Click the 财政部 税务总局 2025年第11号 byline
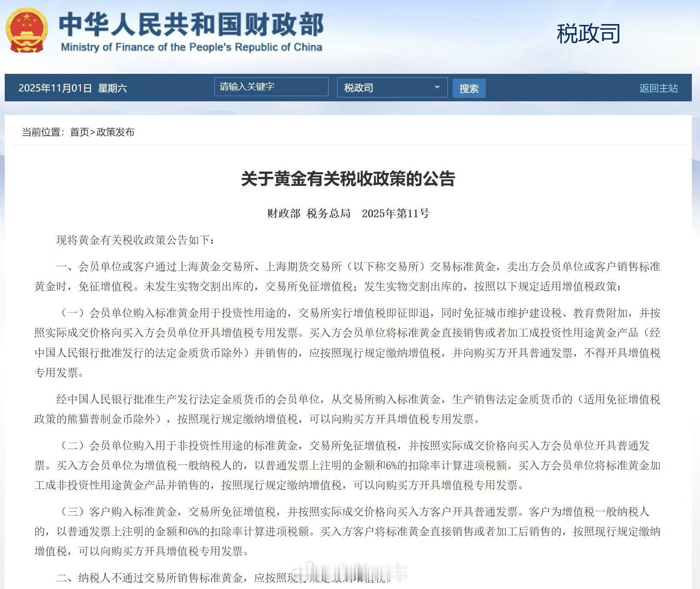Image resolution: width=700 pixels, height=589 pixels. [349, 213]
